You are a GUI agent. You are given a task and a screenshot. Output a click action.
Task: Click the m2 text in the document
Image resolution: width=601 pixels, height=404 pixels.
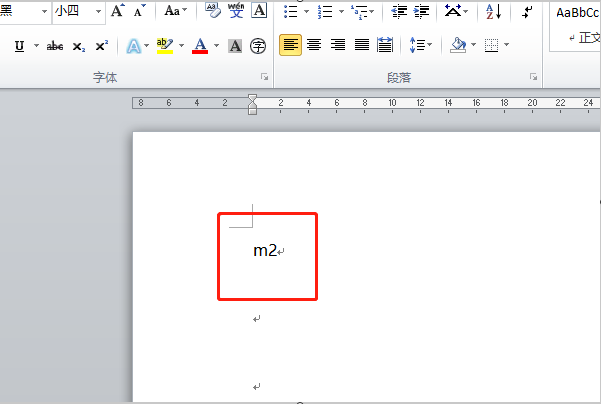point(265,251)
